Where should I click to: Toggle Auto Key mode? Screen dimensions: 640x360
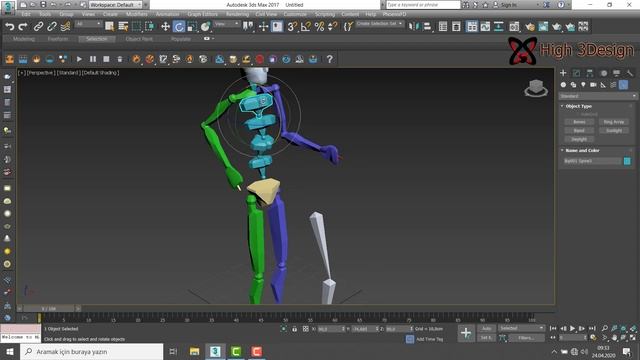pos(486,328)
